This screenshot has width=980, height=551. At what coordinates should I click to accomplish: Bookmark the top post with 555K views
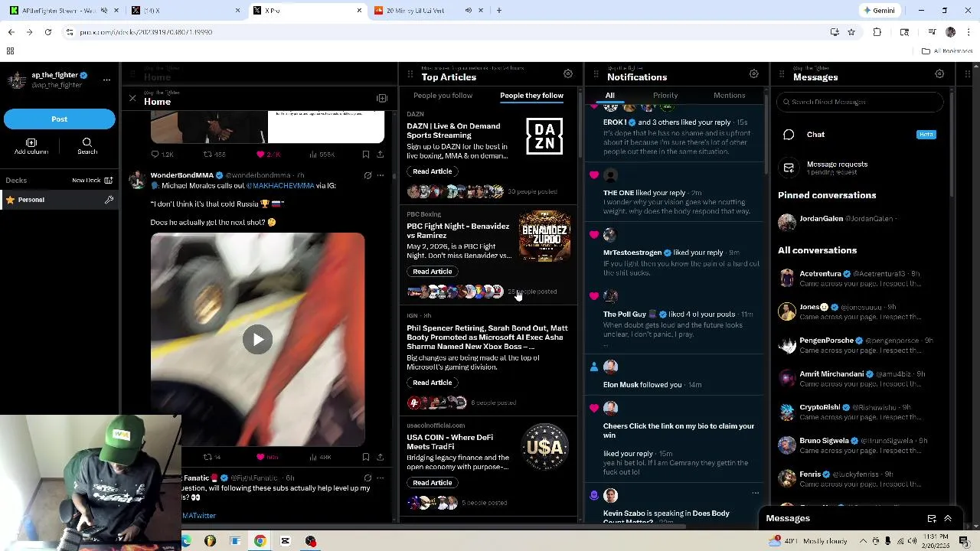[366, 155]
